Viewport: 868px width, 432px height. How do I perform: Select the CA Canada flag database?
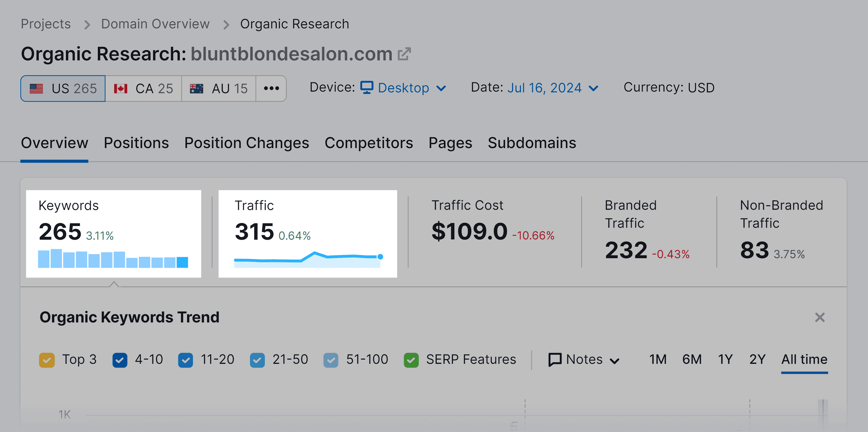143,88
